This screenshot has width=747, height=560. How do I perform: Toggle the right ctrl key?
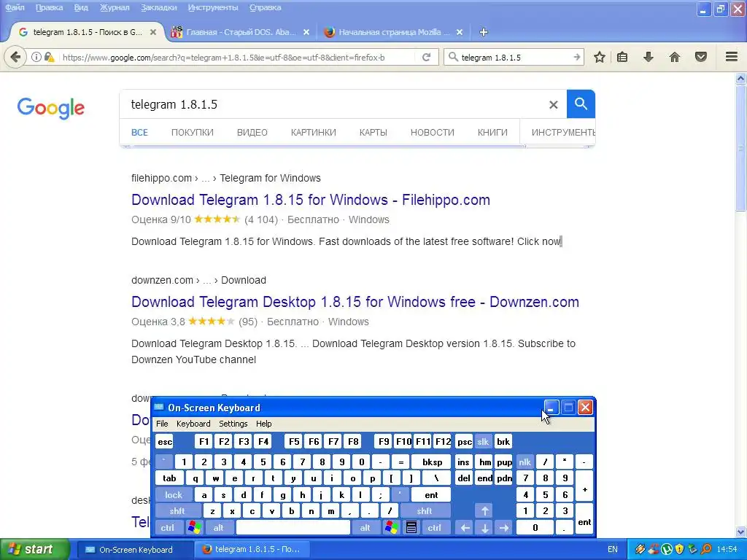pos(434,528)
